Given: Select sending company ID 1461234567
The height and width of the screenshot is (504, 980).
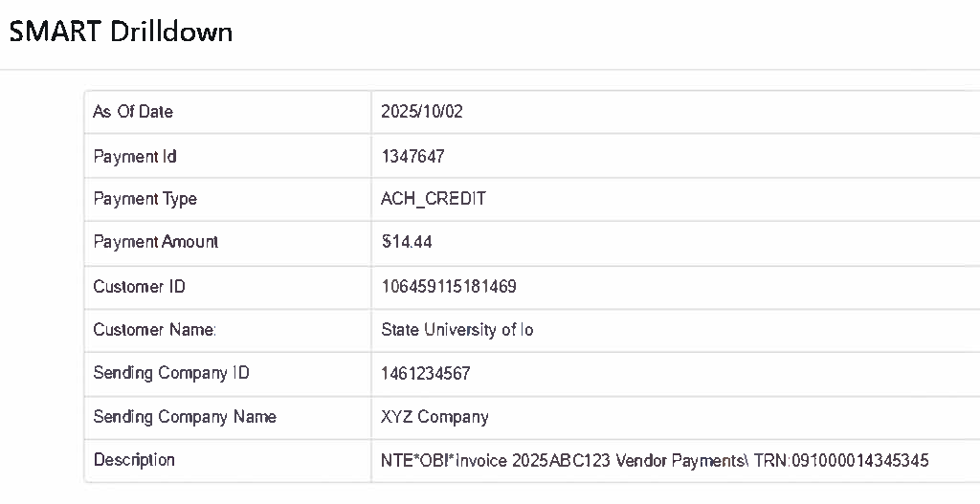Looking at the screenshot, I should pos(425,373).
